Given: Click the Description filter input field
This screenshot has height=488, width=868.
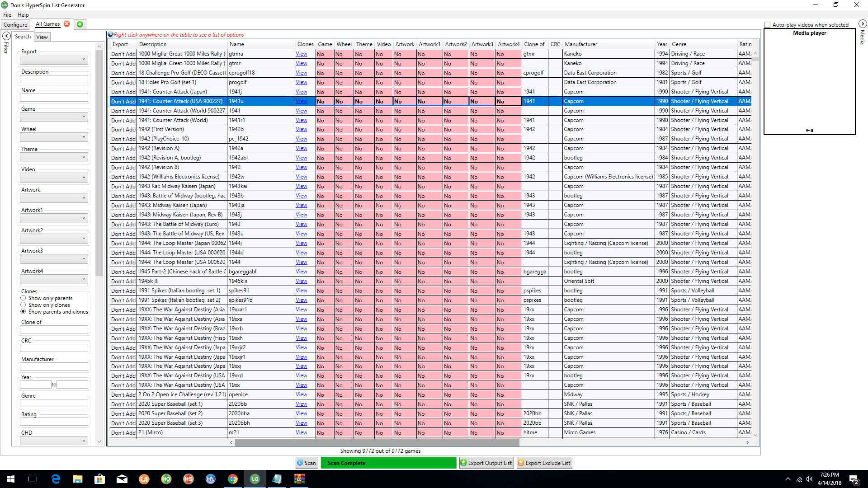Looking at the screenshot, I should click(54, 79).
